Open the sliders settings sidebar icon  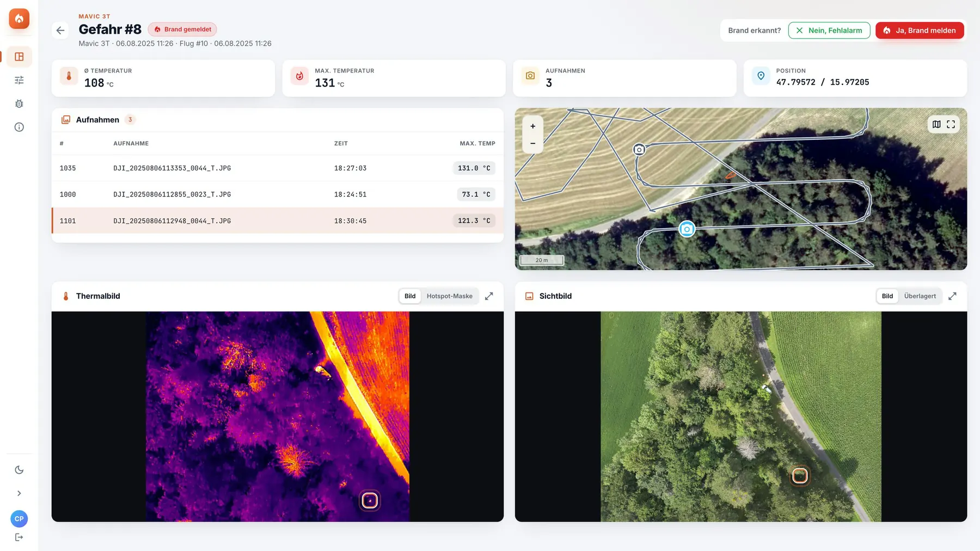[19, 80]
